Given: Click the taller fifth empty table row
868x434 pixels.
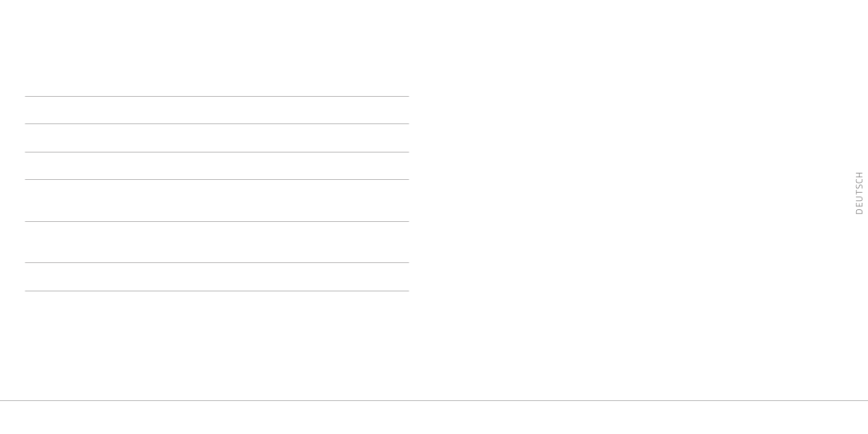Looking at the screenshot, I should click(217, 242).
